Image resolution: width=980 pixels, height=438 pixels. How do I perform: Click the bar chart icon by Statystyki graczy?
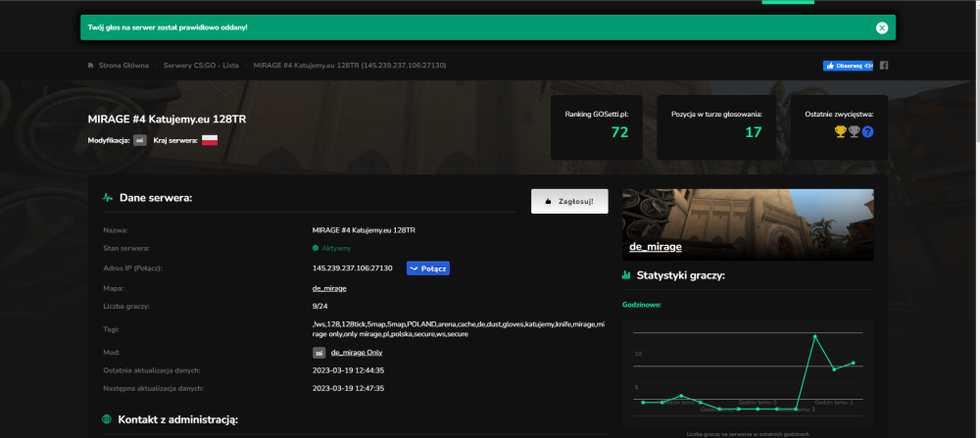[x=626, y=275]
